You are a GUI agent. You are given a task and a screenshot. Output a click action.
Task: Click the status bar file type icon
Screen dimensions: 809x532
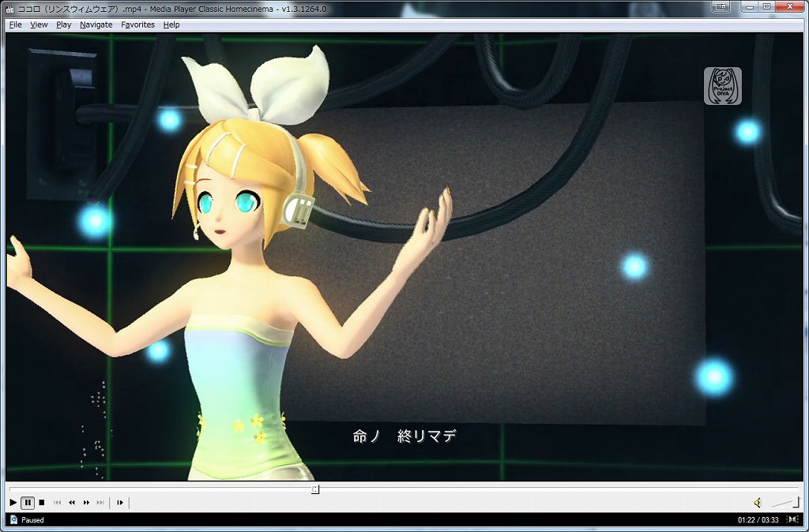coord(14,519)
